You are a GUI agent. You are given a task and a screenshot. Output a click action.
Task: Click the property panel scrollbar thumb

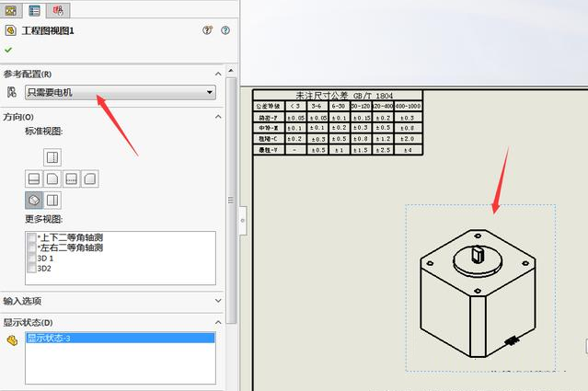click(x=231, y=201)
